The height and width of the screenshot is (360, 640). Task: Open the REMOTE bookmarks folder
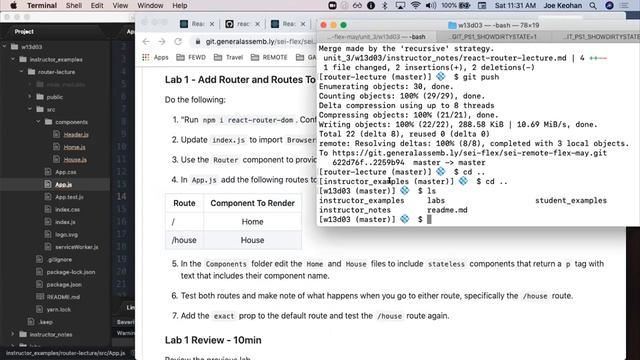point(269,58)
